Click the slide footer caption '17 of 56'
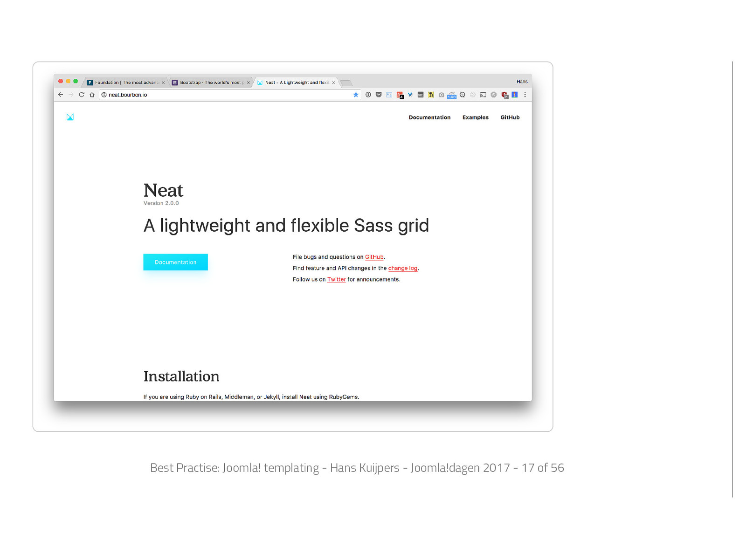 tap(543, 468)
